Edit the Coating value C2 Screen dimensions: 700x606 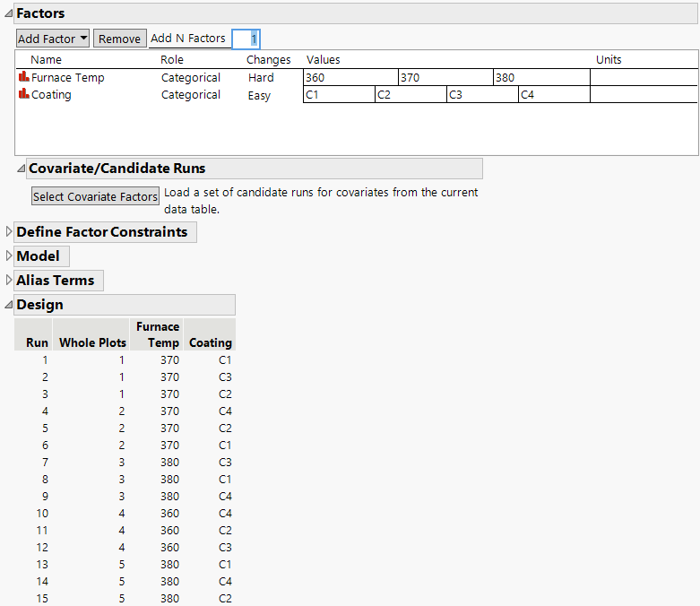pyautogui.click(x=410, y=94)
